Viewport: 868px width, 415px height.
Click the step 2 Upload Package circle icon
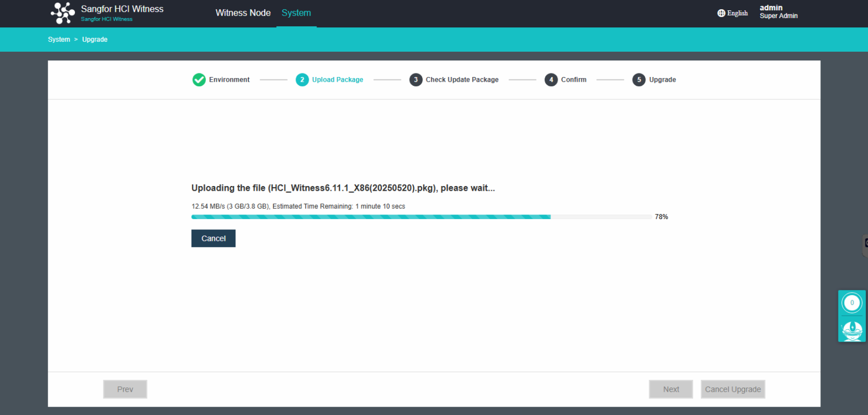(302, 80)
